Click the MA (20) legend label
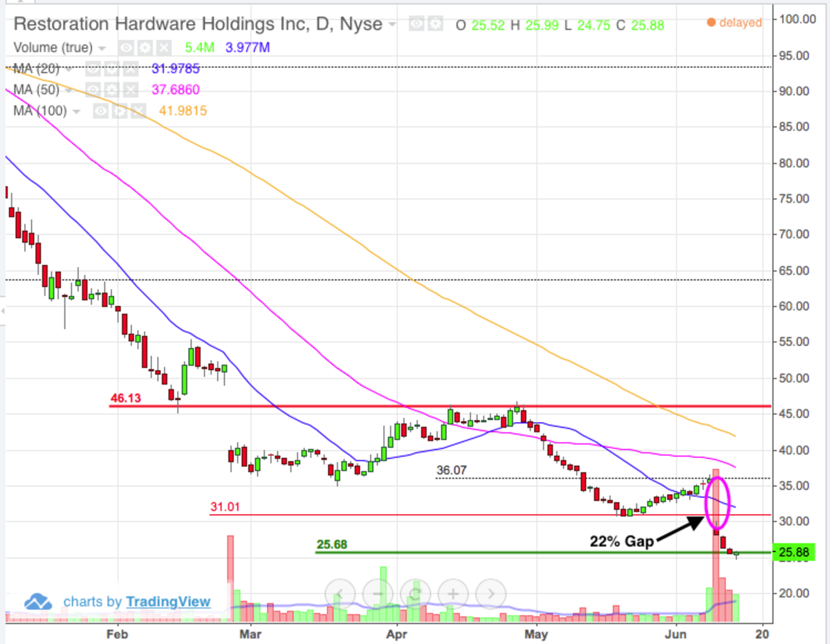Viewport: 830px width, 644px height. [x=37, y=69]
